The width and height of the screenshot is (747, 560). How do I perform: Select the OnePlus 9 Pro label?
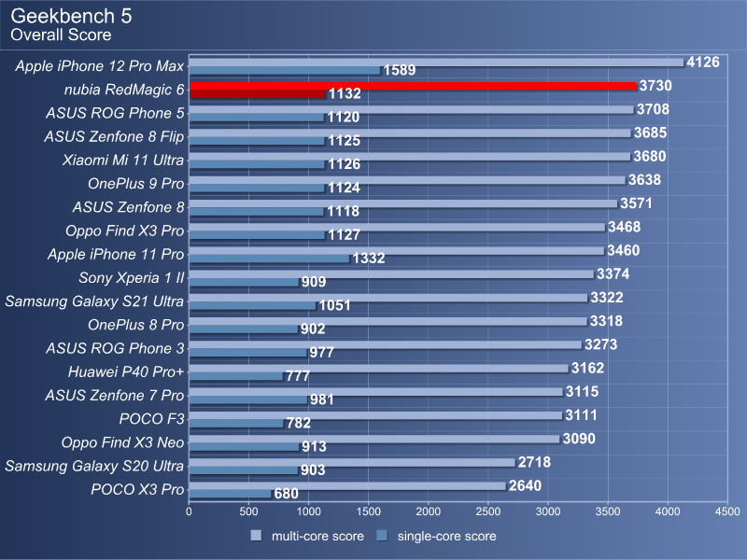click(135, 184)
